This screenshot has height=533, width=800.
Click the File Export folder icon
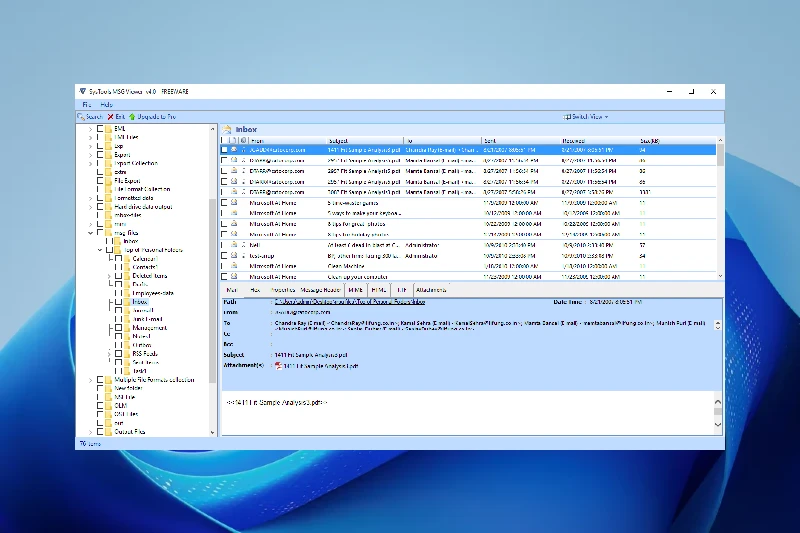pos(109,181)
